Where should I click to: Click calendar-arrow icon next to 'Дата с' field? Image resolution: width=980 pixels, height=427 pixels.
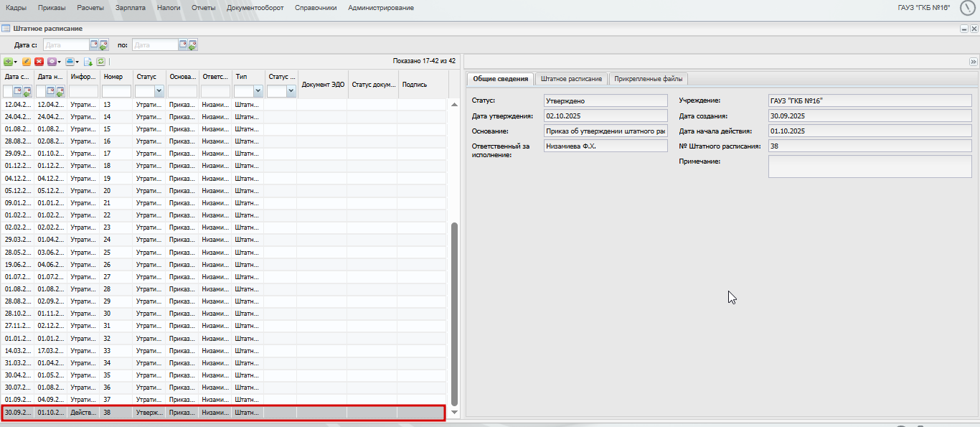(x=103, y=44)
